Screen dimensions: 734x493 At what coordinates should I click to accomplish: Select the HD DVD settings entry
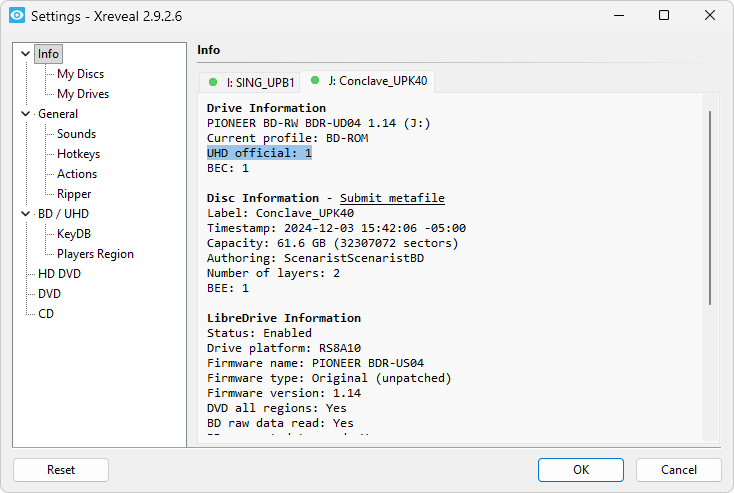pos(59,274)
